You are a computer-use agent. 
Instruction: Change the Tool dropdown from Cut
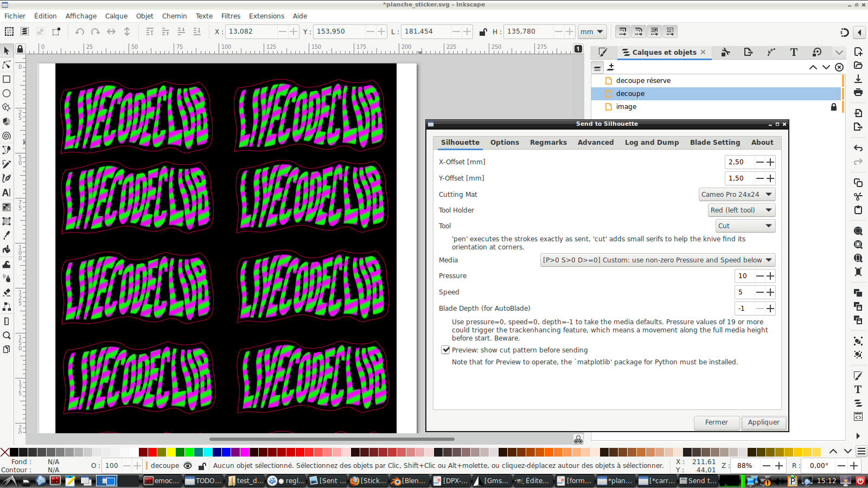(745, 226)
